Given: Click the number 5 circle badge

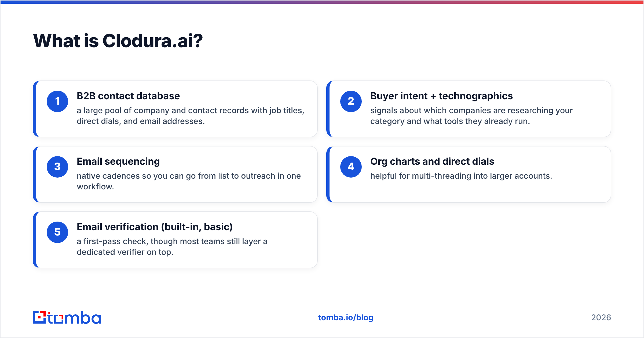Looking at the screenshot, I should click(57, 232).
